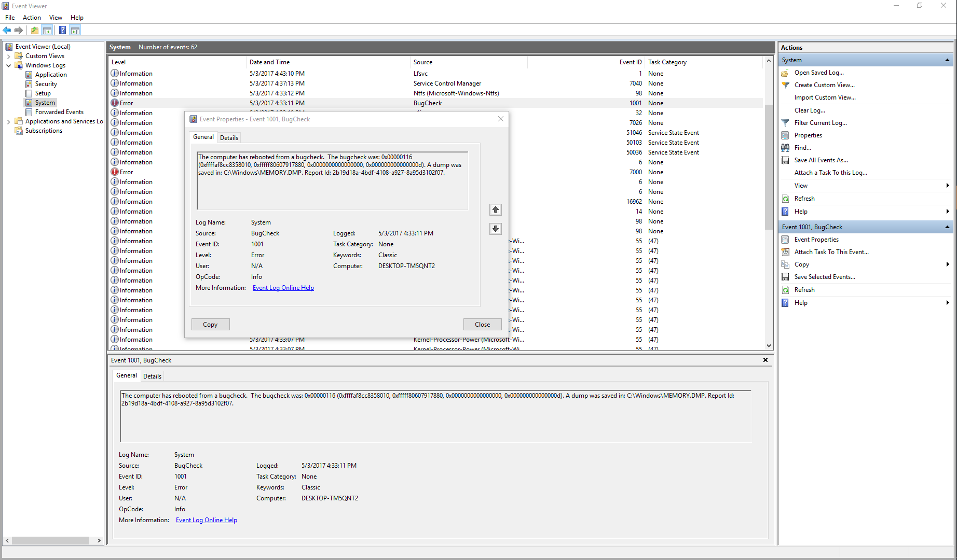The height and width of the screenshot is (560, 957).
Task: Click the Back arrow toolbar icon
Action: coord(7,30)
